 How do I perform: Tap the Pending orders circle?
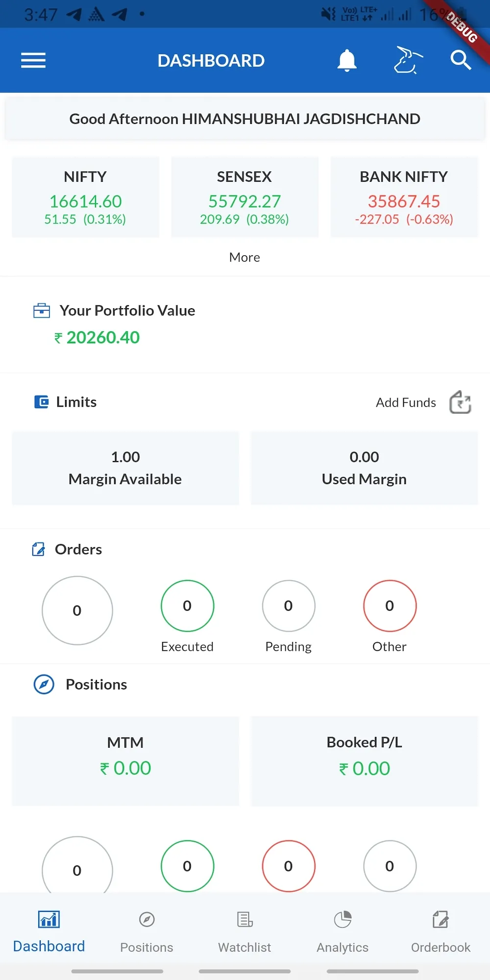[x=288, y=606]
